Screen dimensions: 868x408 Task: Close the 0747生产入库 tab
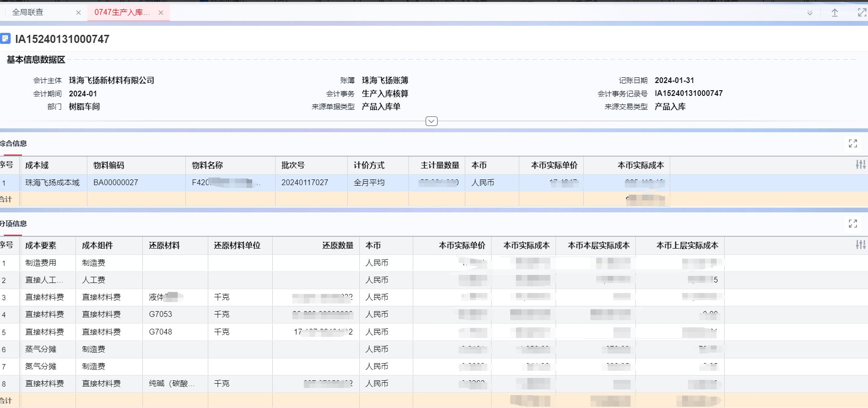tap(161, 13)
